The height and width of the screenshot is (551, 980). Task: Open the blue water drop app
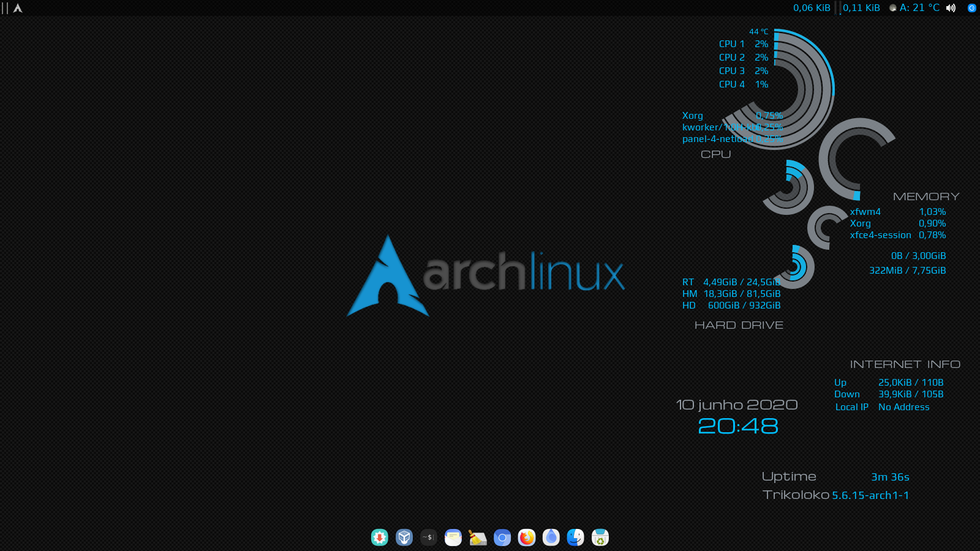551,538
